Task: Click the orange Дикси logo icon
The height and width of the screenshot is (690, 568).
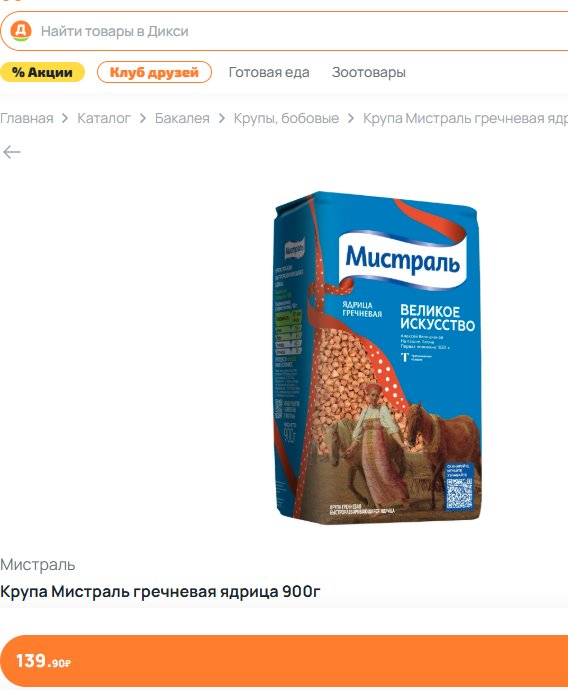Action: coord(21,31)
